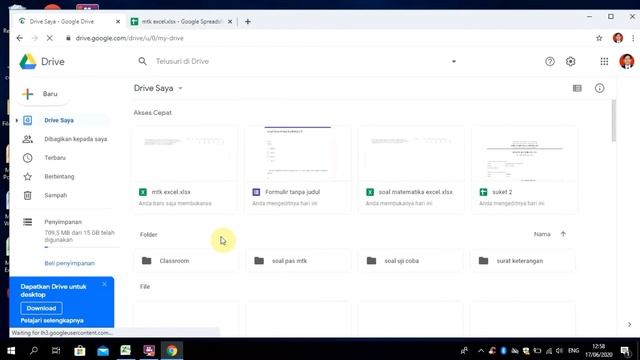Viewport: 640px width, 360px height.
Task: Open the Berbintang starred section
Action: 59,176
